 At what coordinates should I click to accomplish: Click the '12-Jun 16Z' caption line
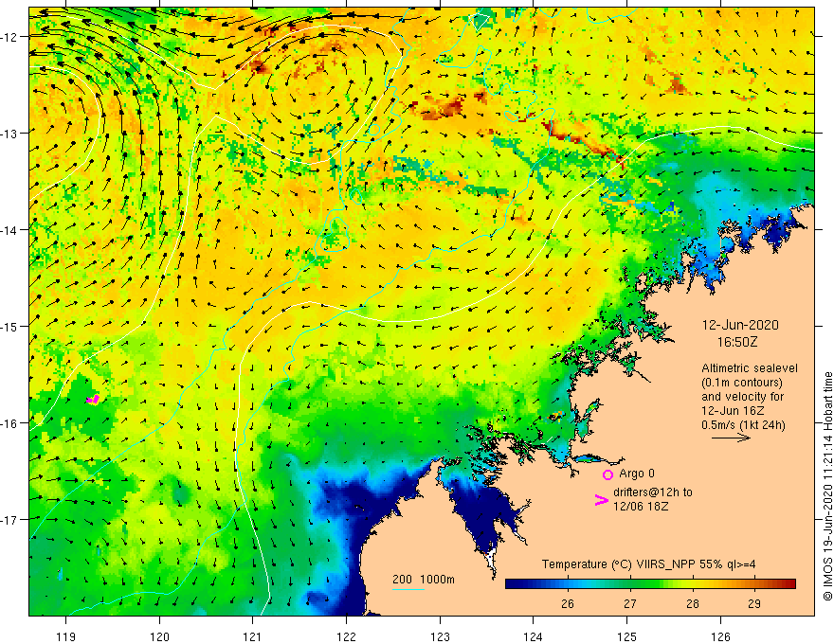coord(733,411)
